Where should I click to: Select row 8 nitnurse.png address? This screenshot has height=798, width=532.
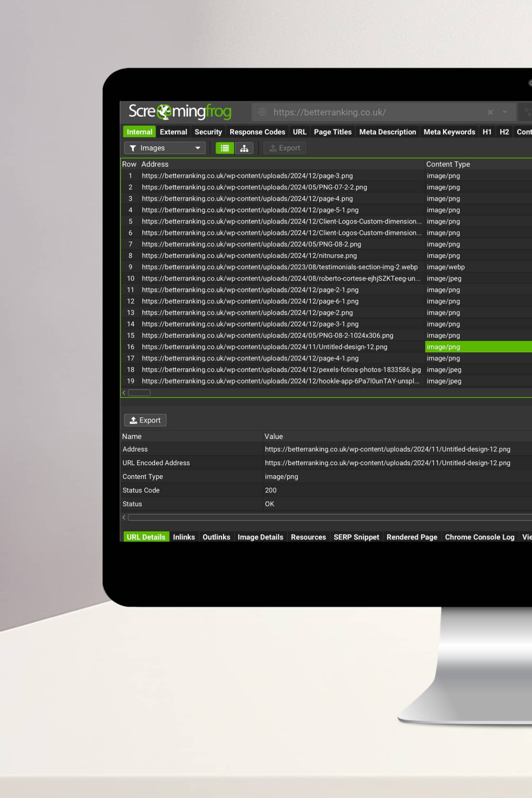pyautogui.click(x=249, y=256)
